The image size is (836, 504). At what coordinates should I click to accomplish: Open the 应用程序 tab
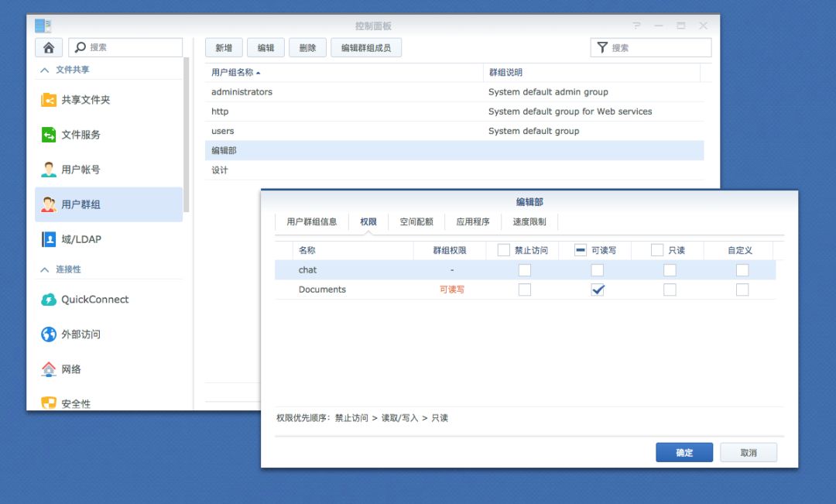[473, 222]
